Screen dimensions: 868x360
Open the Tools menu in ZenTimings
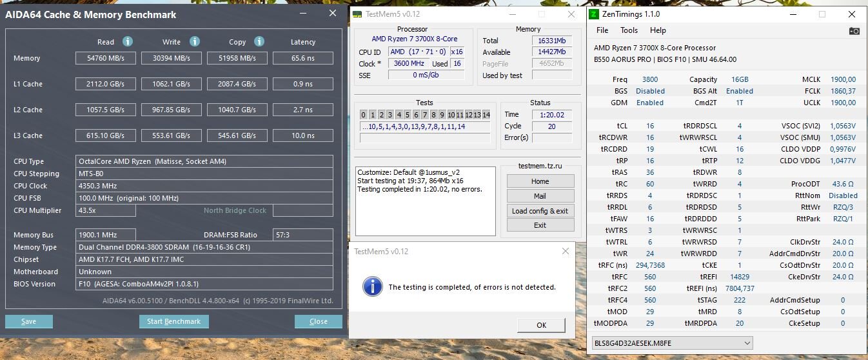click(x=629, y=30)
